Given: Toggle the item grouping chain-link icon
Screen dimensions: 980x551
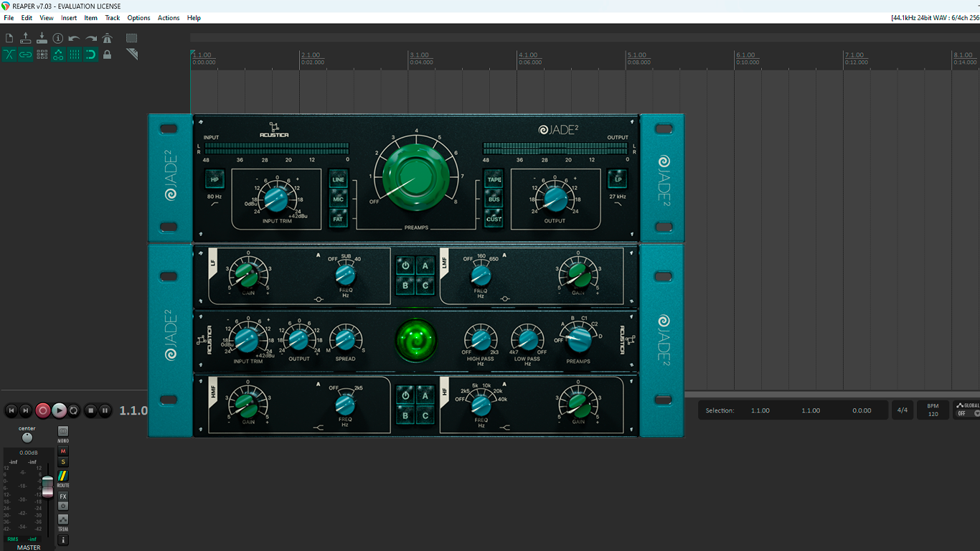Looking at the screenshot, I should pyautogui.click(x=26, y=55).
